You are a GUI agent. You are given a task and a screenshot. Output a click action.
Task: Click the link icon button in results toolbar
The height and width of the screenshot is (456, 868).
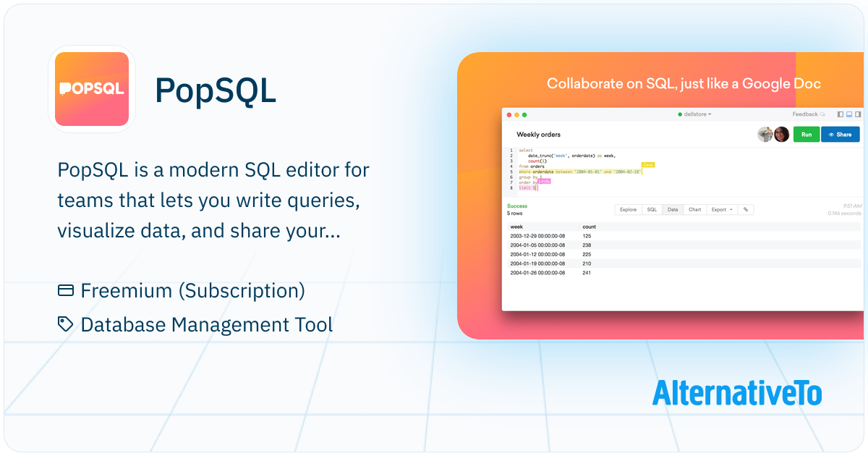(x=746, y=209)
